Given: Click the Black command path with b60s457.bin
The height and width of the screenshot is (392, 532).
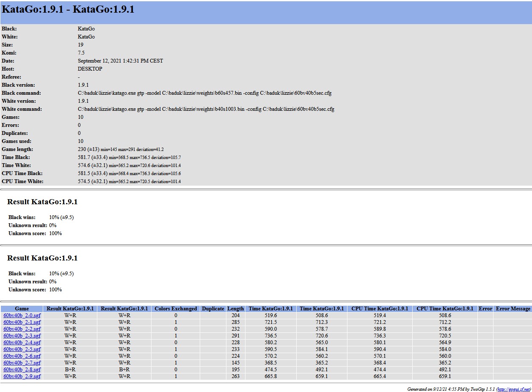Looking at the screenshot, I should (x=201, y=93).
